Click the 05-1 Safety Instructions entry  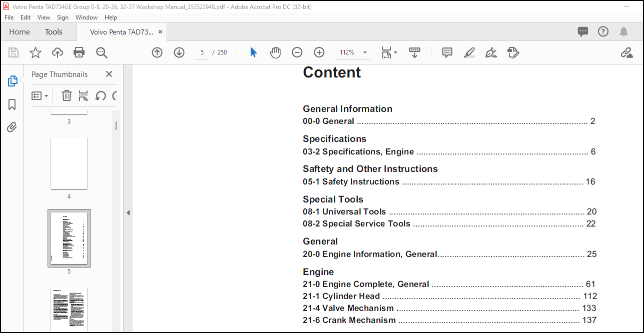(x=449, y=181)
